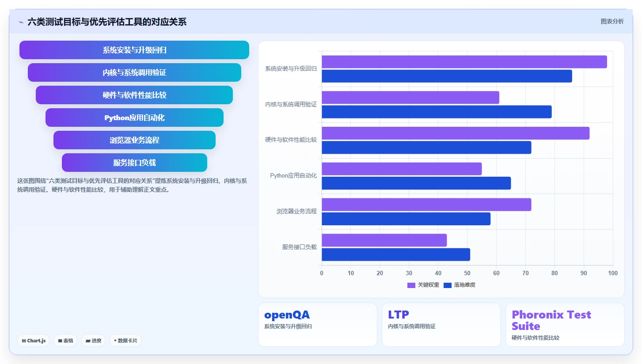Click the 100 tick on x-axis

tap(613, 273)
